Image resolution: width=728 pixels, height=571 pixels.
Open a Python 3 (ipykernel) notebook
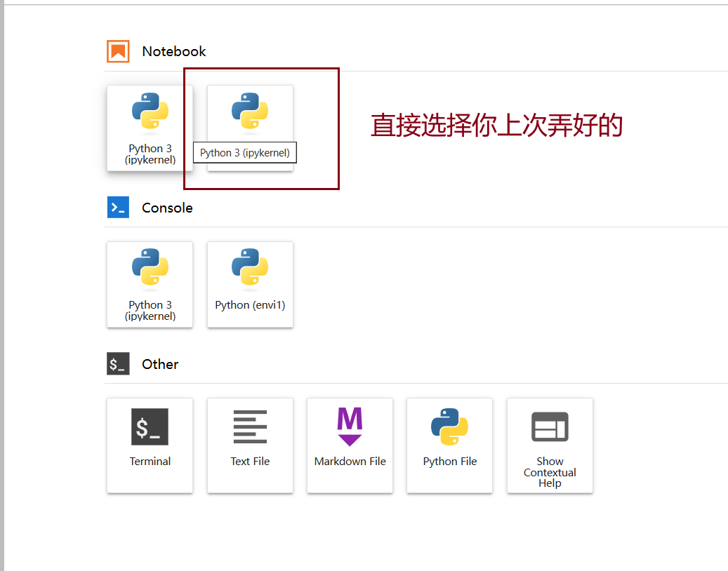click(150, 128)
